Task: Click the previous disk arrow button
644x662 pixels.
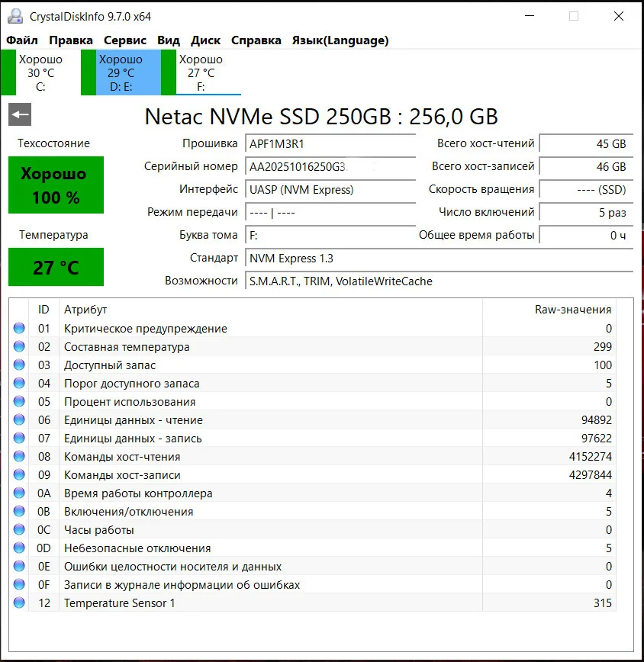Action: pos(20,114)
